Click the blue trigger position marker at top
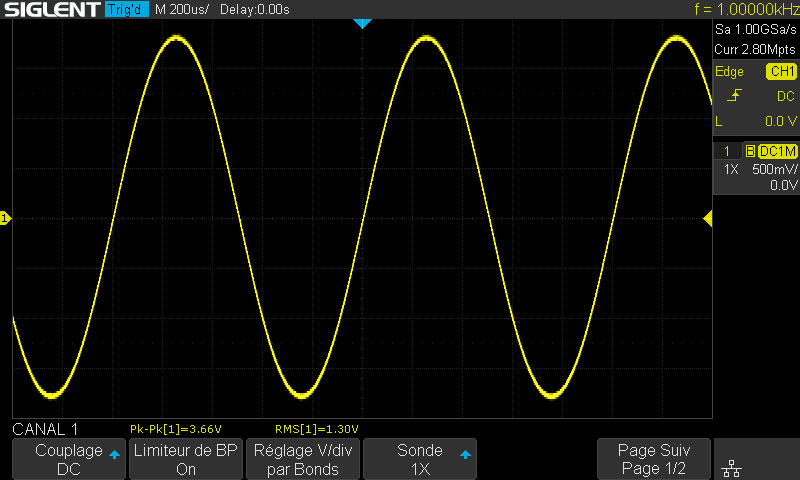Screen dimensions: 800x480 pos(362,23)
